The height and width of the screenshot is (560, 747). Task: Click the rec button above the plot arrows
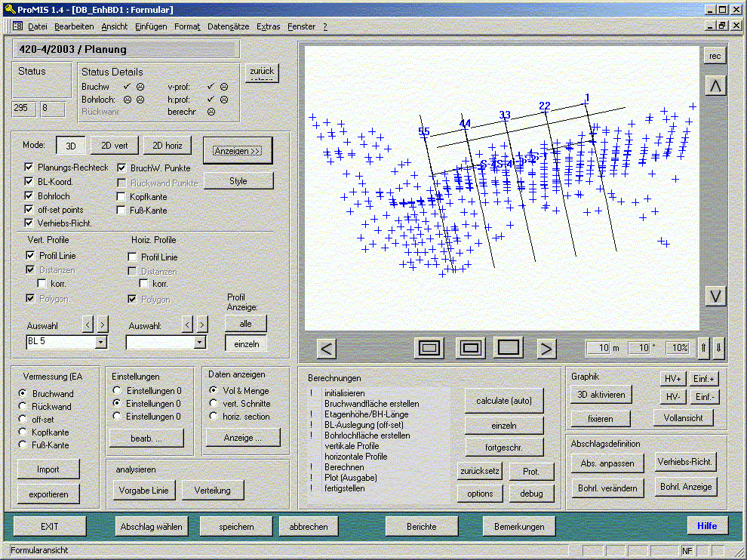coord(715,56)
